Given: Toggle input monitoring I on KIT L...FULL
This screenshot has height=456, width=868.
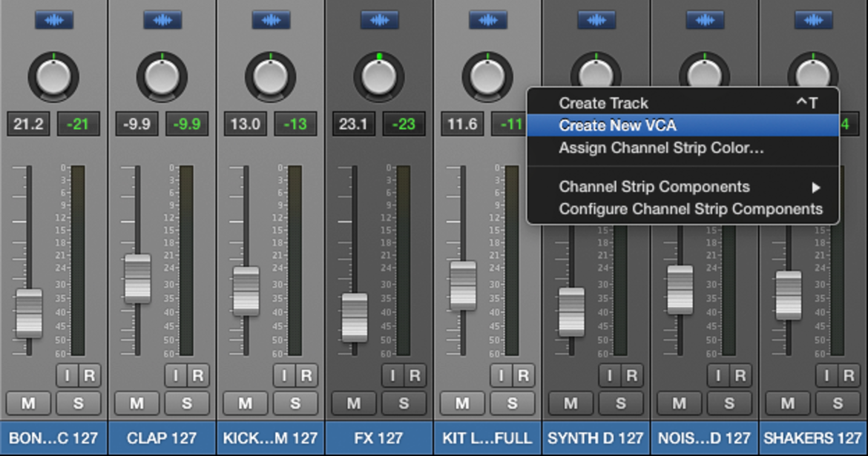Looking at the screenshot, I should coord(501,376).
